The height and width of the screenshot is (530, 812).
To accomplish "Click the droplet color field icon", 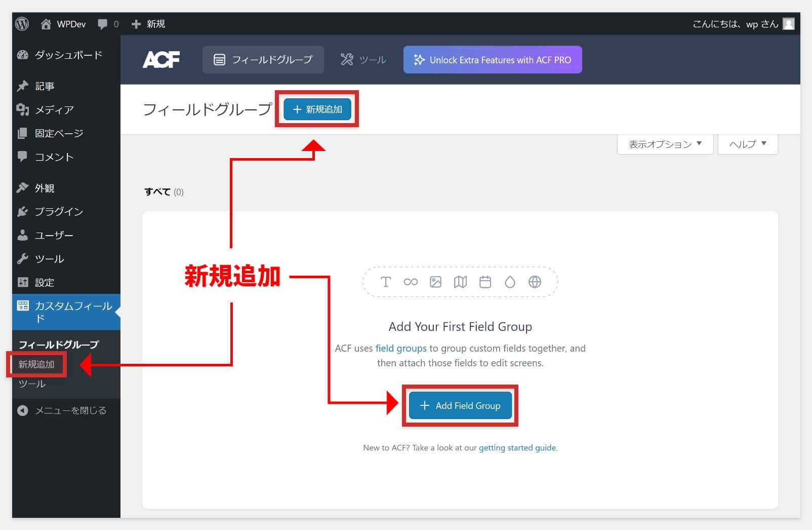I will coord(510,282).
